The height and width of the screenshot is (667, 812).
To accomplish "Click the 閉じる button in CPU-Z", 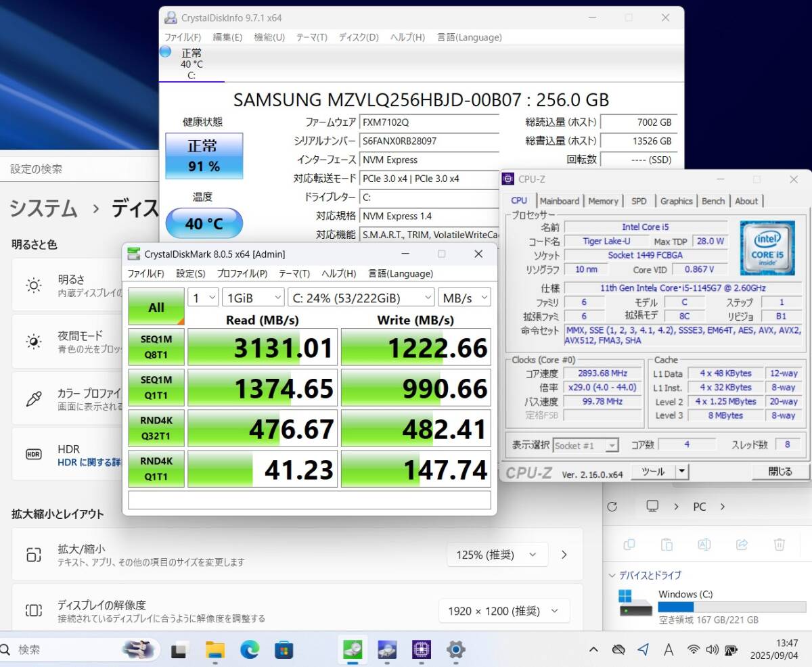I will click(x=780, y=471).
